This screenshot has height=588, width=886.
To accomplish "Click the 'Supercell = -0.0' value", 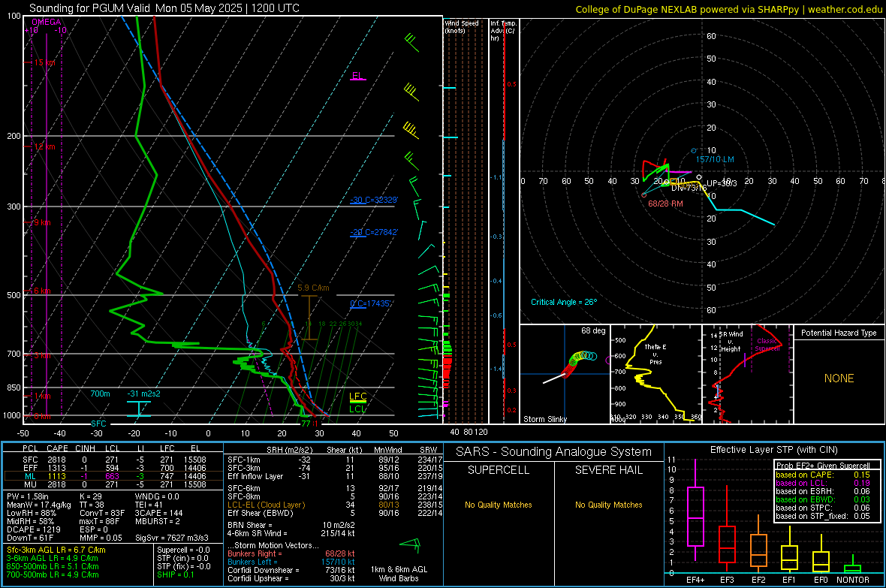I will tap(183, 550).
